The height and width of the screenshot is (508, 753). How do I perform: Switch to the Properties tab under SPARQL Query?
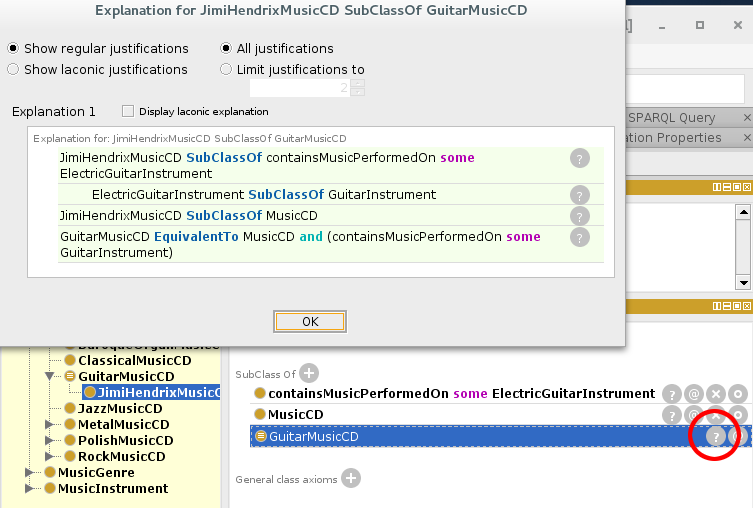tap(674, 138)
